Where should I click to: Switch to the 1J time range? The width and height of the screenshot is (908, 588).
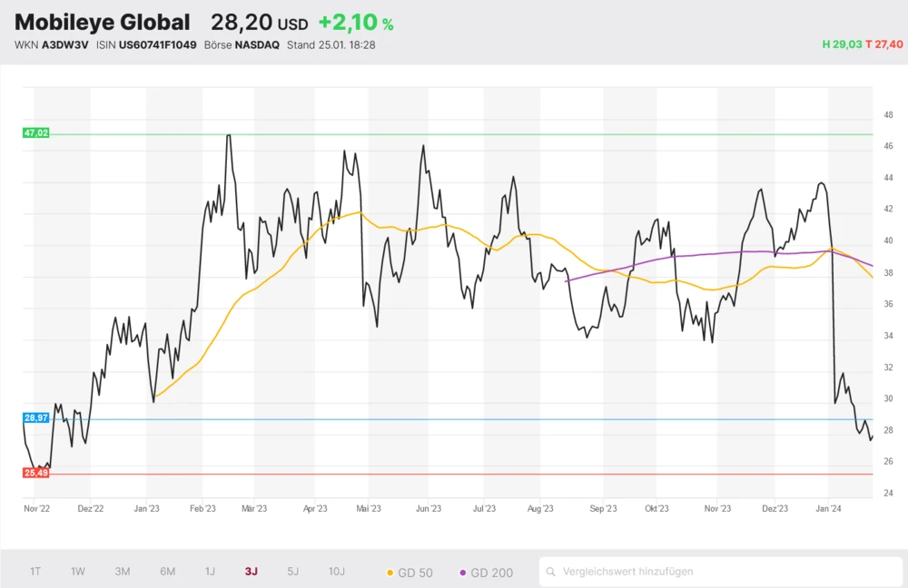point(210,572)
